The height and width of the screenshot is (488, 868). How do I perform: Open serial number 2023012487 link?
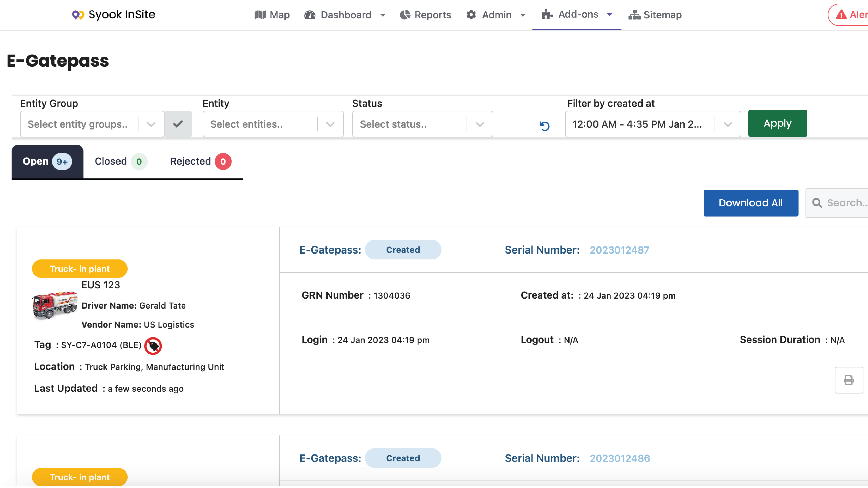(x=619, y=250)
